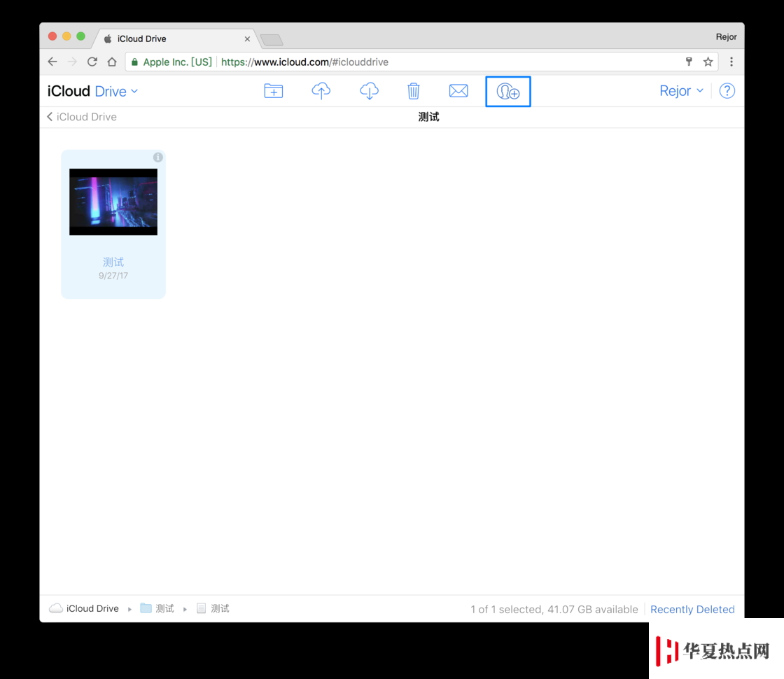Viewport: 784px width, 679px height.
Task: Open the Rejor account menu
Action: [x=682, y=91]
